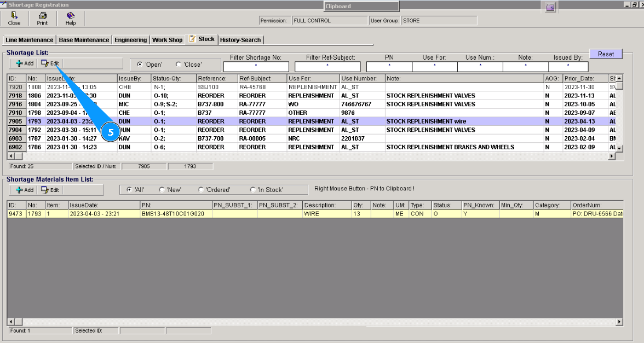Screen dimensions: 644x343
Task: Click the purple icon in title bar
Action: [x=550, y=7]
